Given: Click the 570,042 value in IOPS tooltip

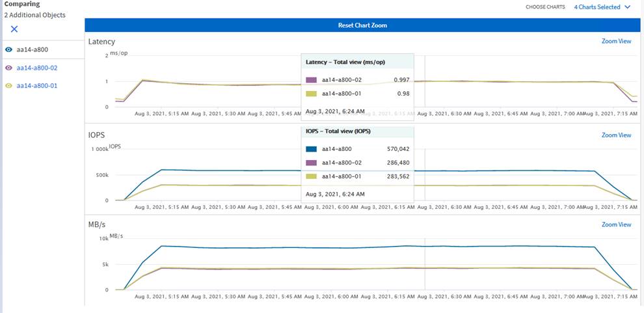Looking at the screenshot, I should tap(398, 149).
